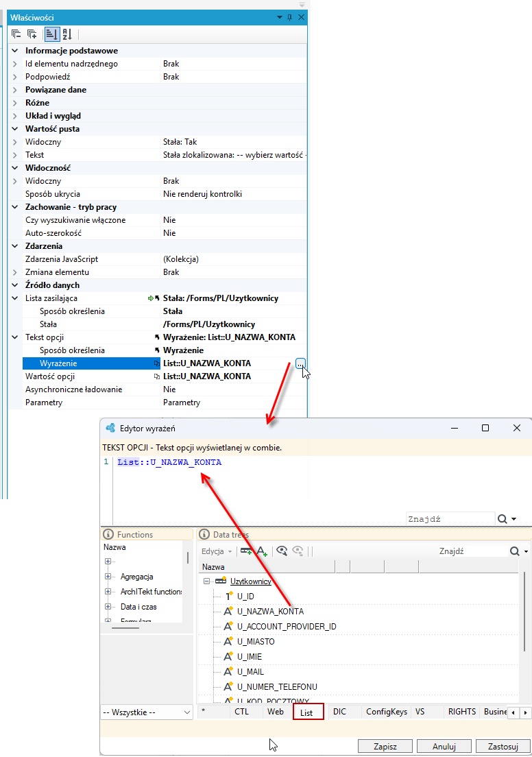Click the show/view eye icon in Data trees toolbar
The width and height of the screenshot is (532, 757).
point(282,551)
